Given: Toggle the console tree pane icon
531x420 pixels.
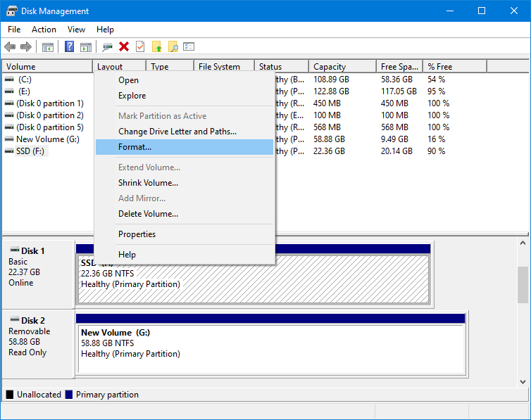Looking at the screenshot, I should pos(48,47).
